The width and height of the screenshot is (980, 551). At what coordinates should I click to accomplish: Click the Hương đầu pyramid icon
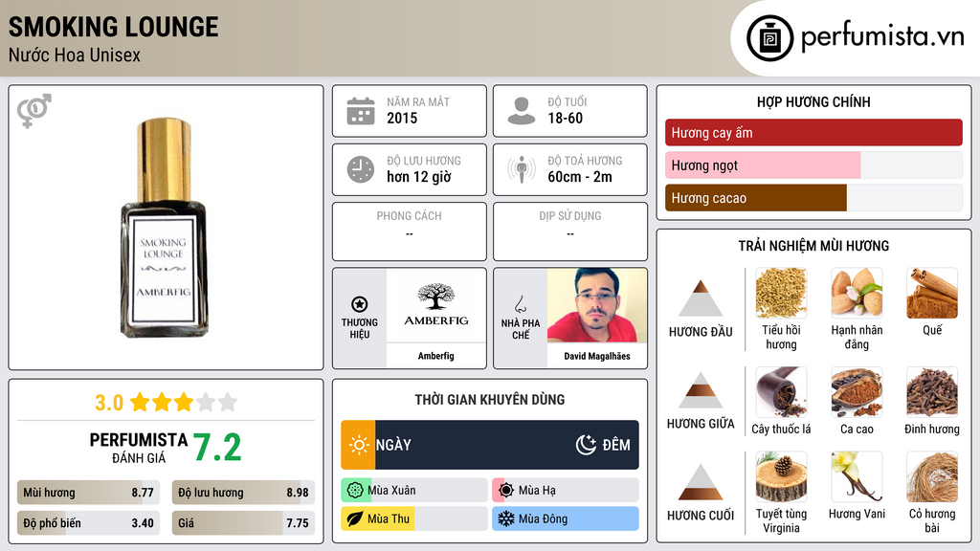[x=701, y=298]
